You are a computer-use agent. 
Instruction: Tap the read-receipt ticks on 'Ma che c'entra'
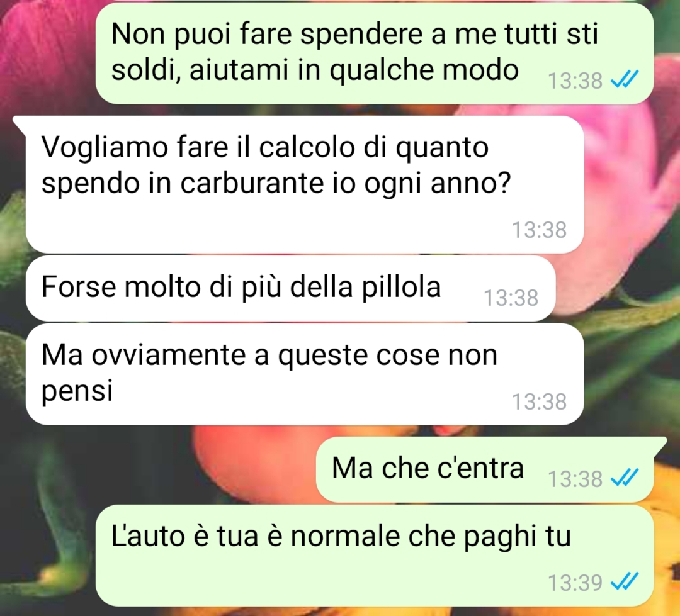[x=624, y=478]
